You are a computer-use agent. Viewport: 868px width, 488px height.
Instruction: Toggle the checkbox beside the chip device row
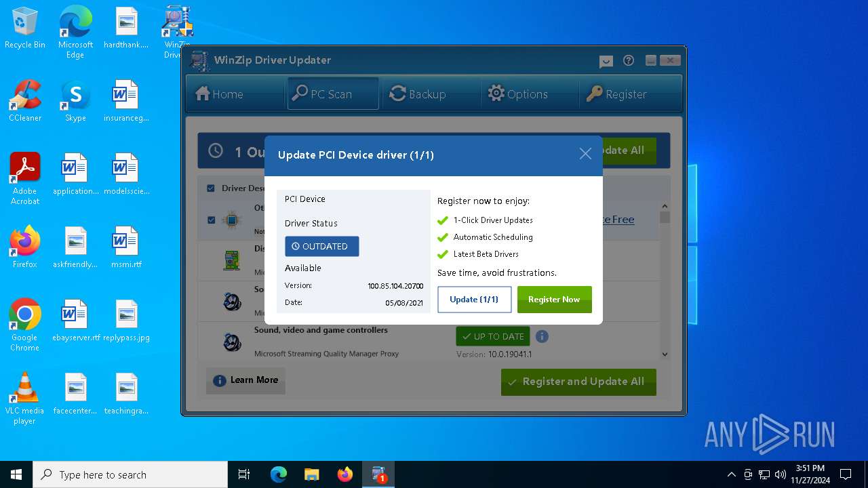(x=211, y=220)
